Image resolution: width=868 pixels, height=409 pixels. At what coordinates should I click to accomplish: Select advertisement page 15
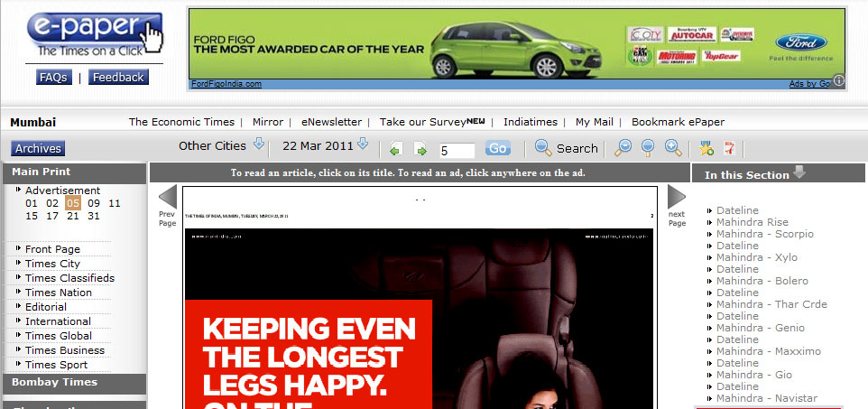32,216
